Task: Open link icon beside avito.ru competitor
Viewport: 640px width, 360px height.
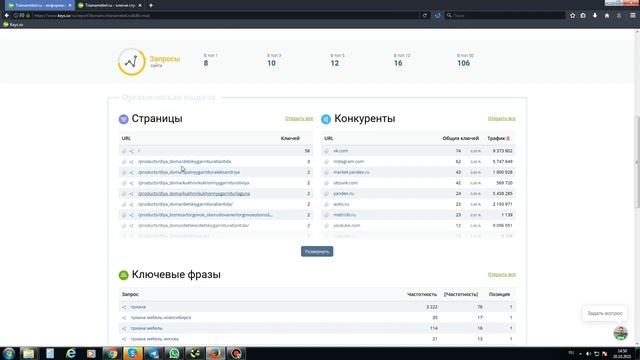Action: click(x=327, y=204)
